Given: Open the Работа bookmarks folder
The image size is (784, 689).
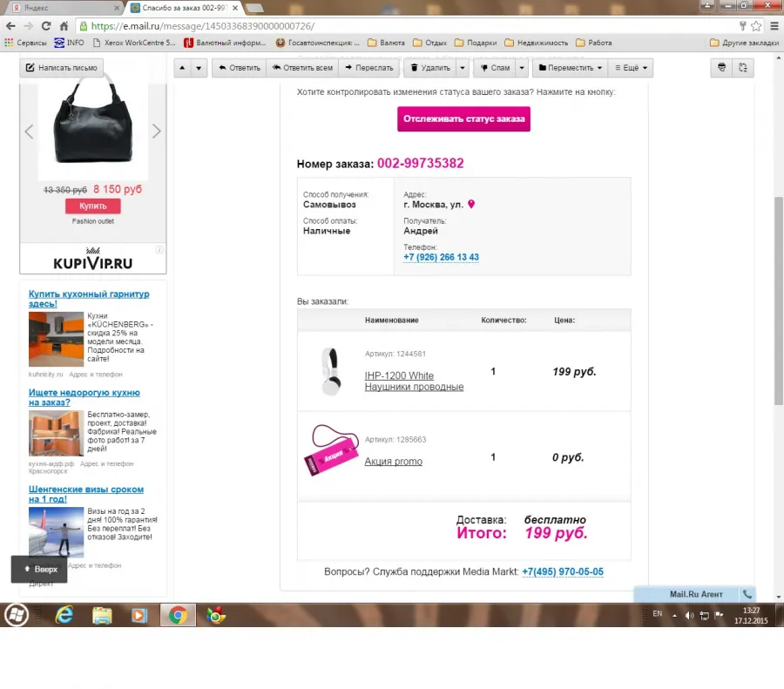Looking at the screenshot, I should [594, 43].
